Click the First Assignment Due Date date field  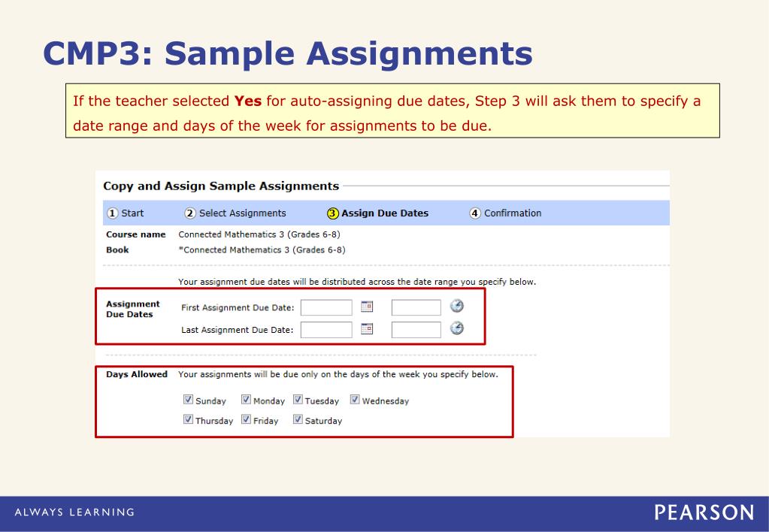[326, 307]
